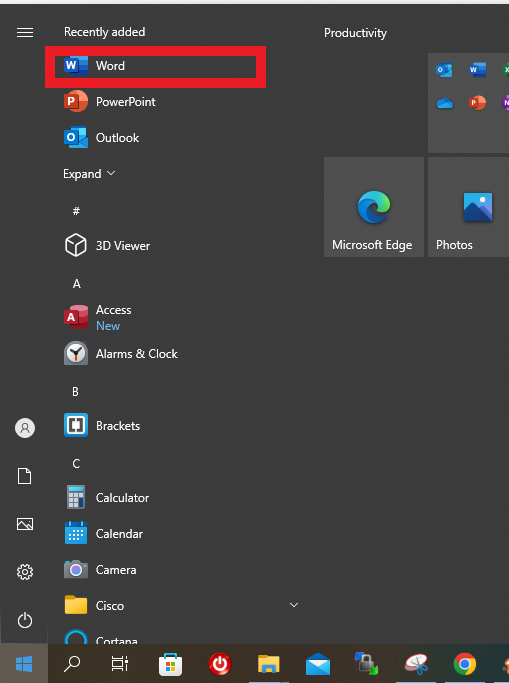Open the padlock network app on taskbar
Screen dimensions: 509x683
tap(366, 663)
